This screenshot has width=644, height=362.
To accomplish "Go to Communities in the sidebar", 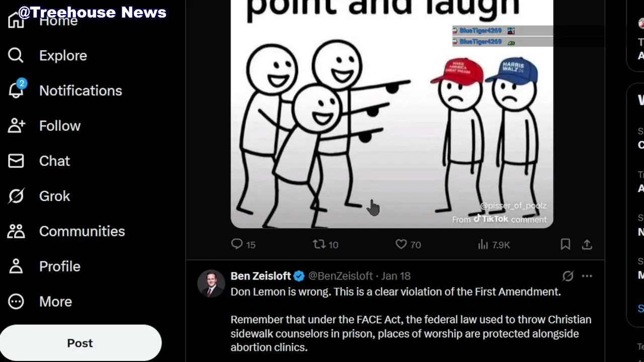I will coord(82,231).
